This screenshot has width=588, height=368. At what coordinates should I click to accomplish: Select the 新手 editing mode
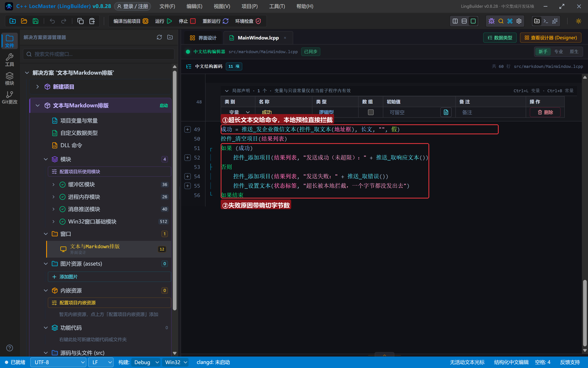(x=543, y=52)
